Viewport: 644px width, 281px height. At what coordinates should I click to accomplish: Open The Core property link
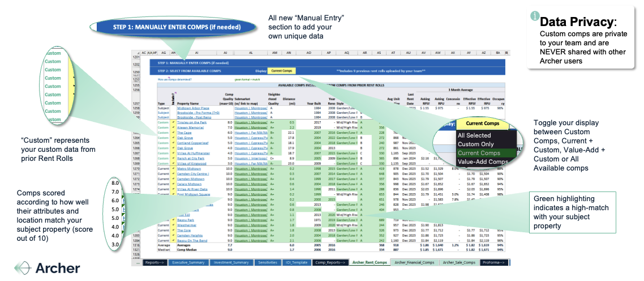pyautogui.click(x=183, y=231)
